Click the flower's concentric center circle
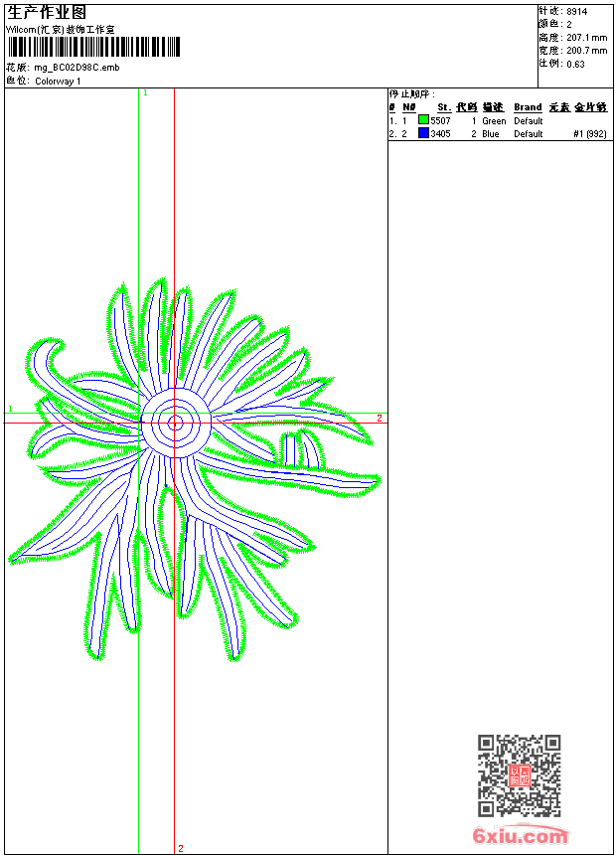Screen dimensions: 616x855 pyautogui.click(x=175, y=423)
